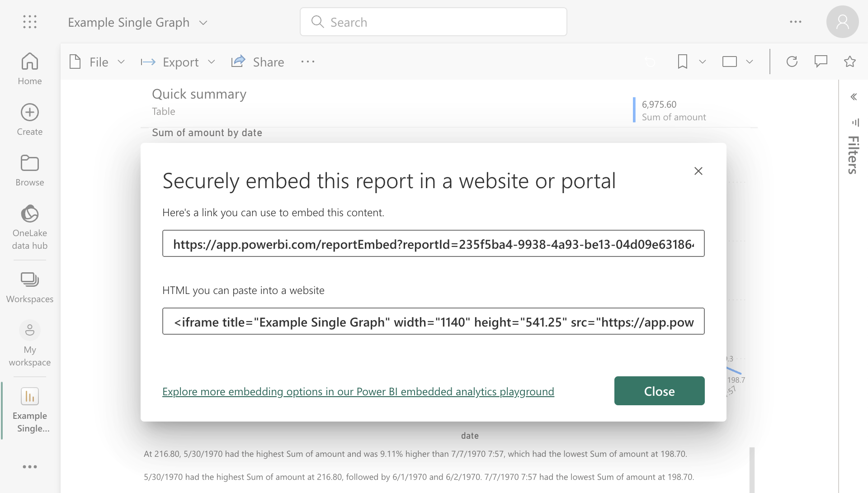Open the comments pane icon

click(x=821, y=62)
